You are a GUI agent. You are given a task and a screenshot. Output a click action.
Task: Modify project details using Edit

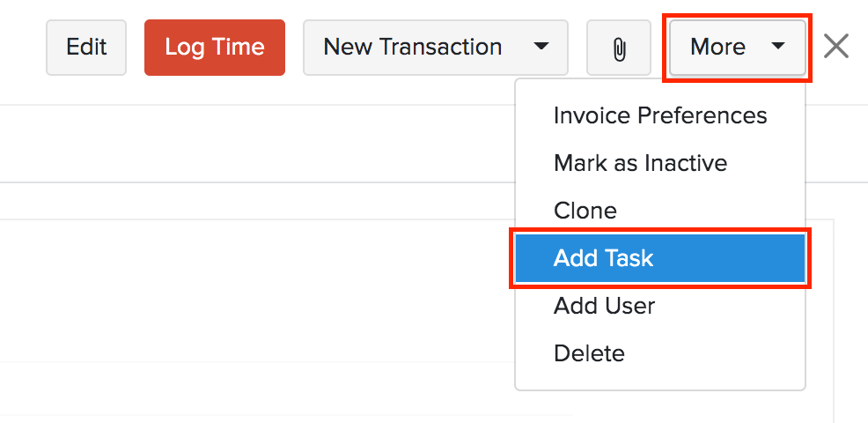tap(86, 47)
